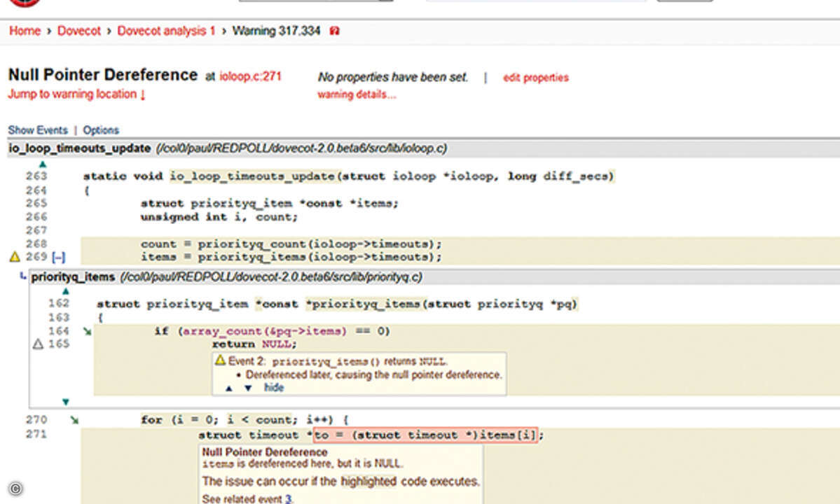Screen dimensions: 840x504
Task: Click the call arrow icon beside priorityq_items header
Action: coord(22,276)
